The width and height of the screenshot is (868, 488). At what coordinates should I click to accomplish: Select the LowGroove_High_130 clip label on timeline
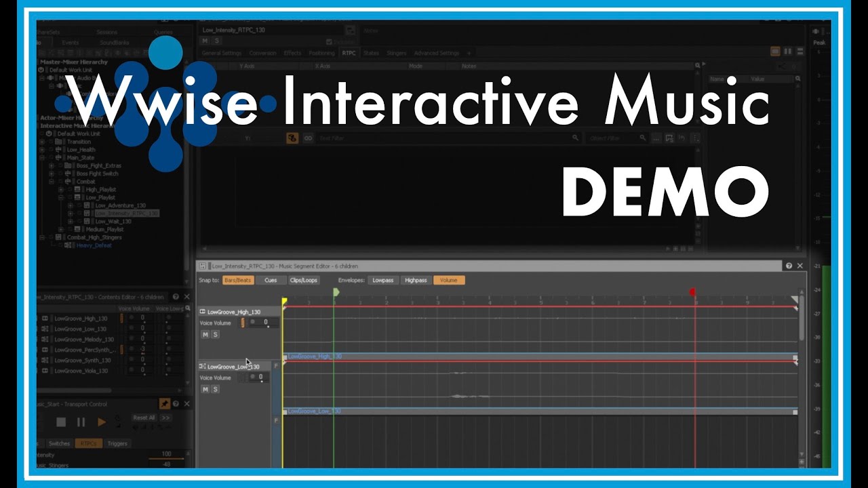315,357
